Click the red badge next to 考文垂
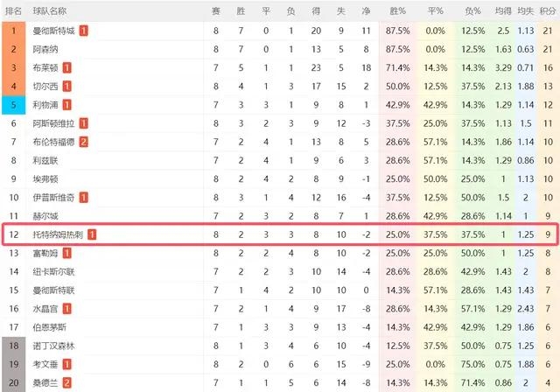The width and height of the screenshot is (560, 392). pyautogui.click(x=66, y=364)
